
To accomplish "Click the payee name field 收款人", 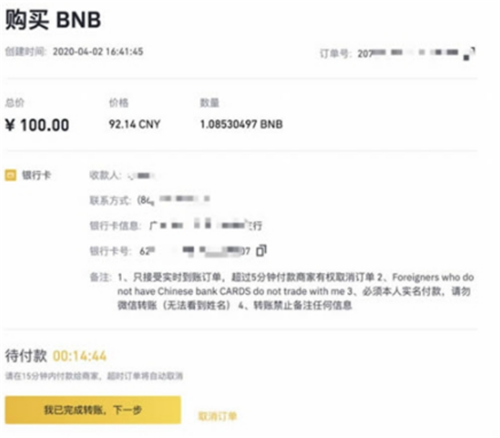I will point(142,175).
